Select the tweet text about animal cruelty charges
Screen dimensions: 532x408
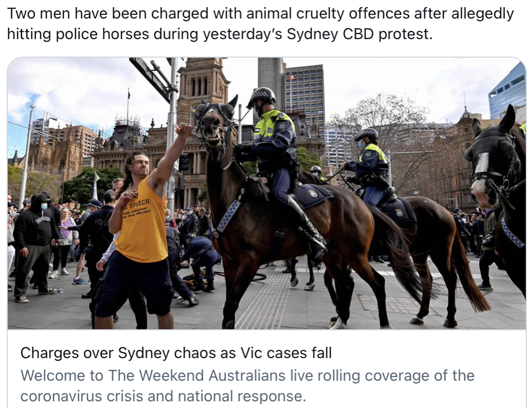point(260,24)
